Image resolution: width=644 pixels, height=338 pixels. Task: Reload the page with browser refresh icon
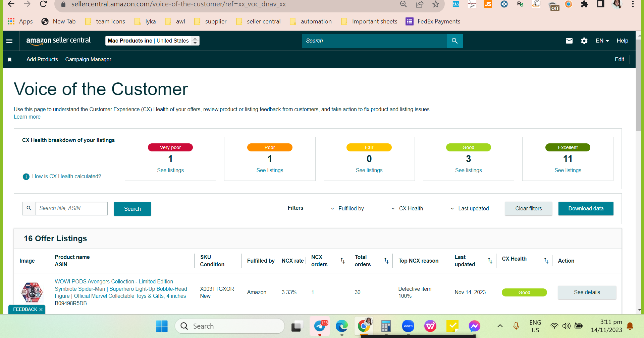pyautogui.click(x=43, y=4)
